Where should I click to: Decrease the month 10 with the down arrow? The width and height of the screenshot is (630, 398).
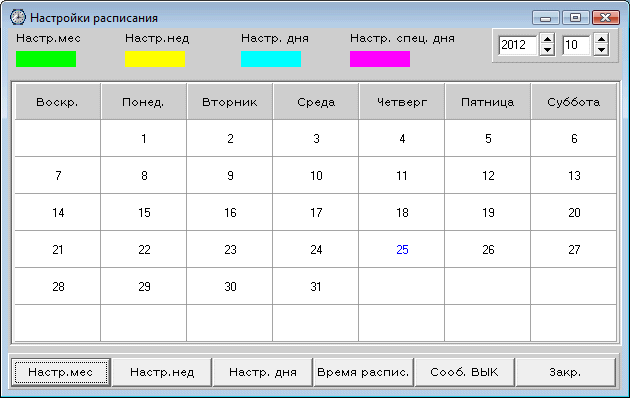[x=601, y=50]
